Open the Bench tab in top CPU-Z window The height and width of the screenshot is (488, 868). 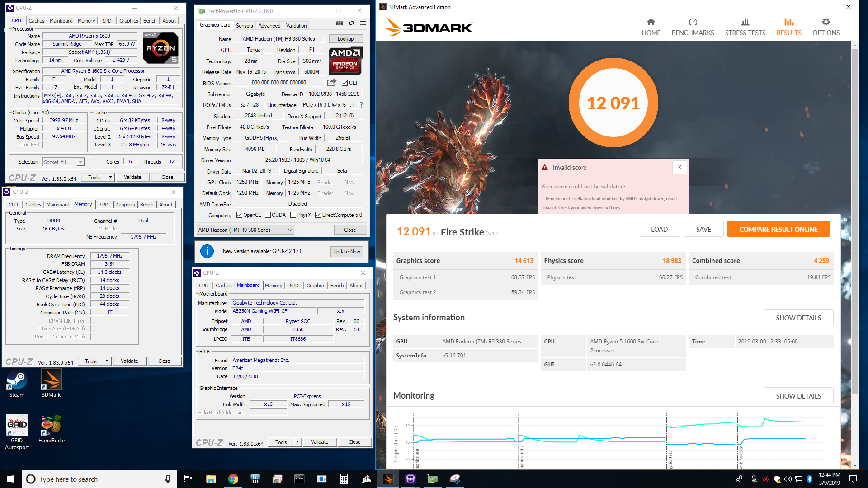(x=150, y=21)
